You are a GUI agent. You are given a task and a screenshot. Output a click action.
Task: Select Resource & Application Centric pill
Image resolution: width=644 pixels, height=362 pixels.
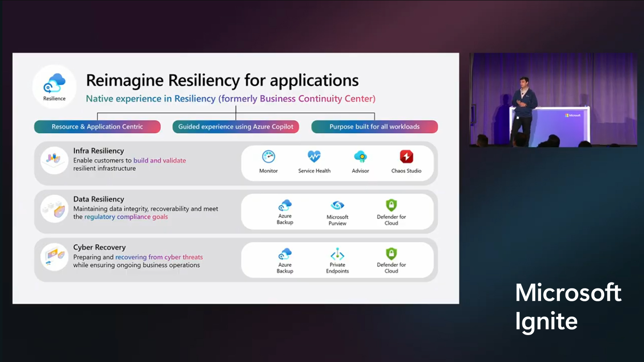[97, 127]
